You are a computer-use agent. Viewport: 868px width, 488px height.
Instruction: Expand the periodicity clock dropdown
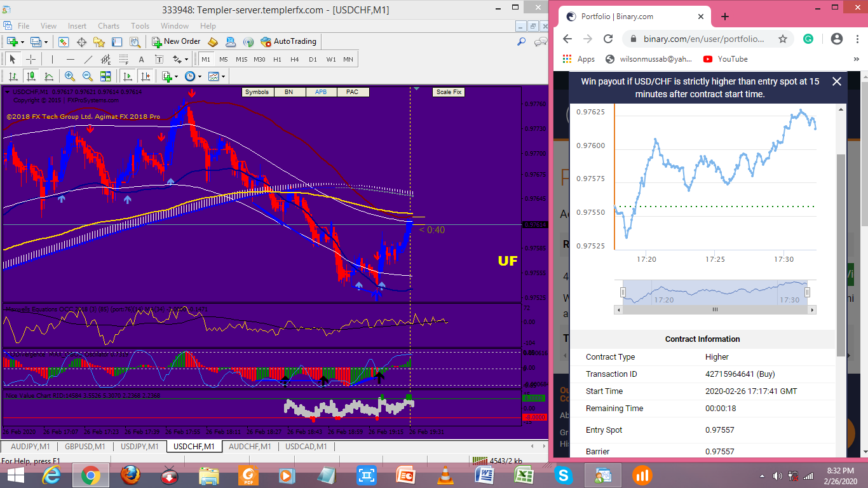click(200, 77)
